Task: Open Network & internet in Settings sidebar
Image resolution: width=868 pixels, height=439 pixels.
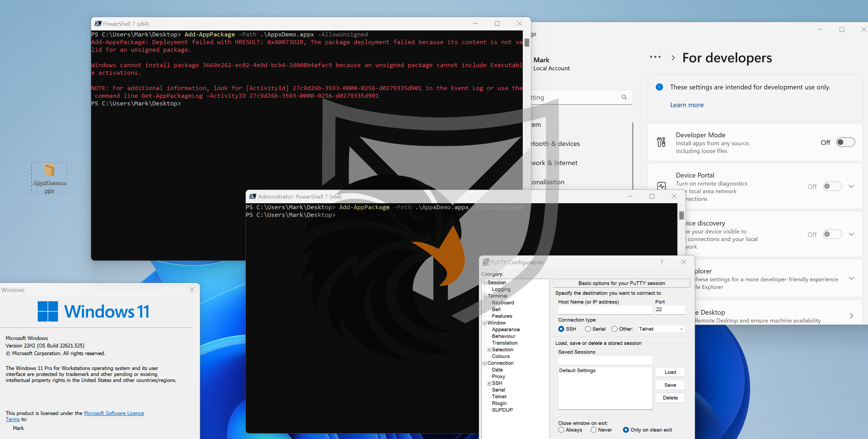Action: pos(554,163)
